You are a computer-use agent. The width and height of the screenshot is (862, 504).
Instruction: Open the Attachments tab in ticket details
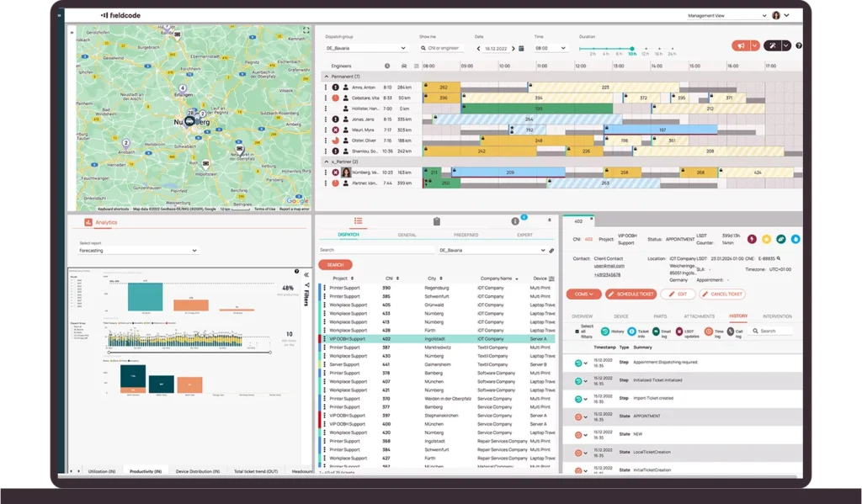click(699, 316)
